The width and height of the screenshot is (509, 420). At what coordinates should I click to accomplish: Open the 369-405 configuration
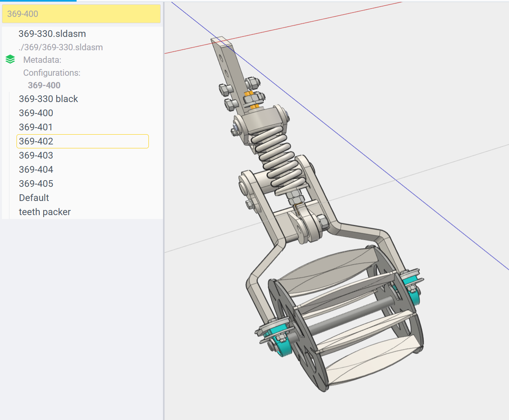tap(36, 184)
